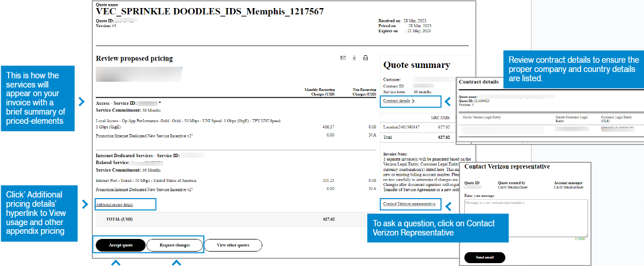Focus the message to representative text box
This screenshot has height=266, width=644.
tap(525, 217)
